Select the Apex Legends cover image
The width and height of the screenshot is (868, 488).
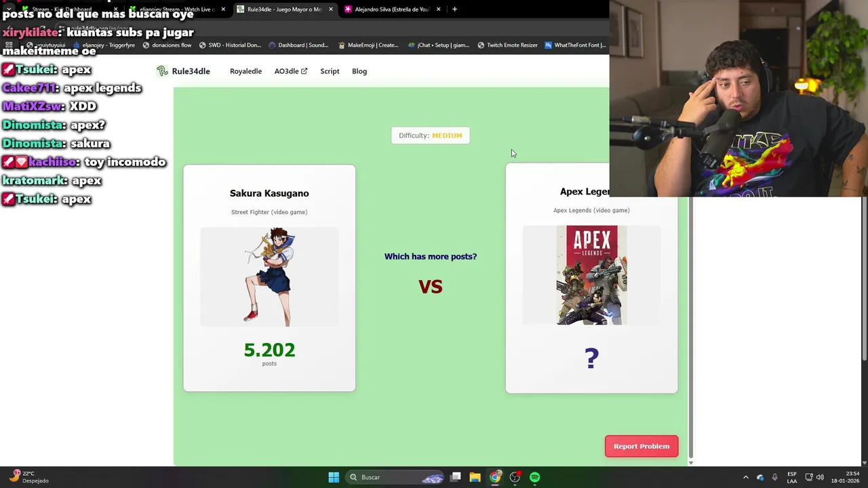(x=591, y=275)
